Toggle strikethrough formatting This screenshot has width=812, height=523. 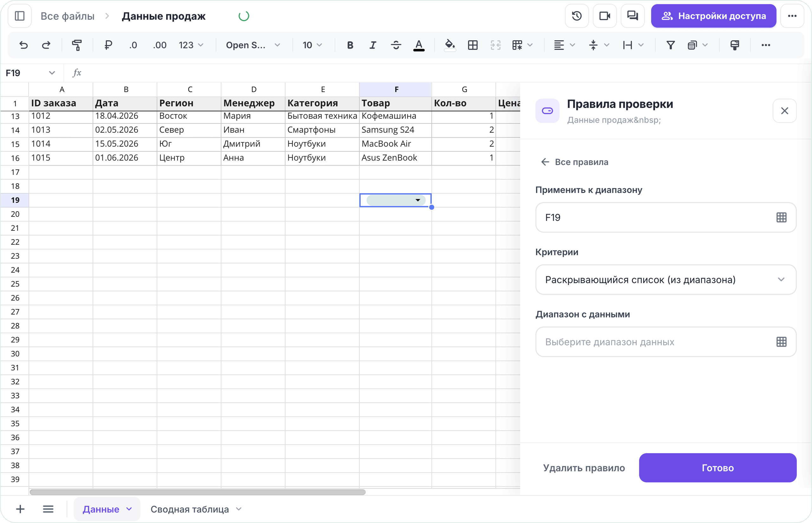(x=396, y=45)
